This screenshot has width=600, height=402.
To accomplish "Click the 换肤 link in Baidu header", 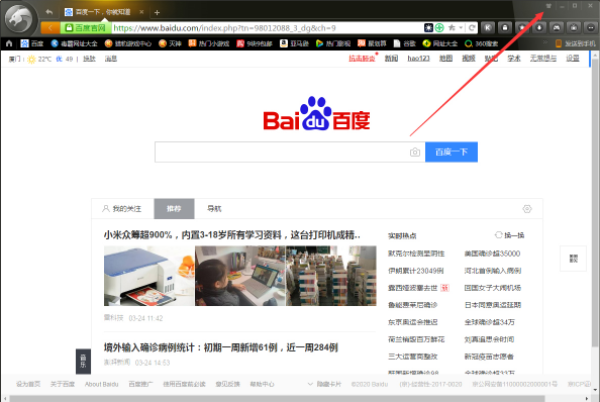I will click(x=89, y=59).
